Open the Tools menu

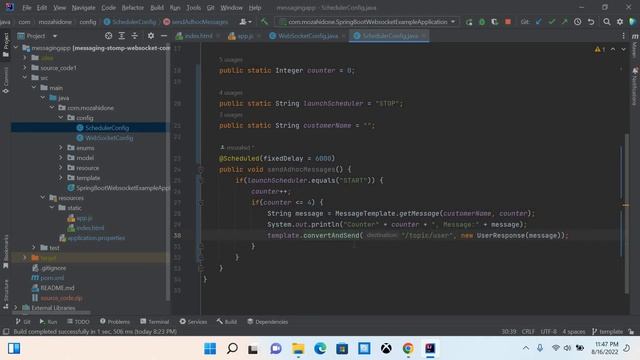[193, 8]
